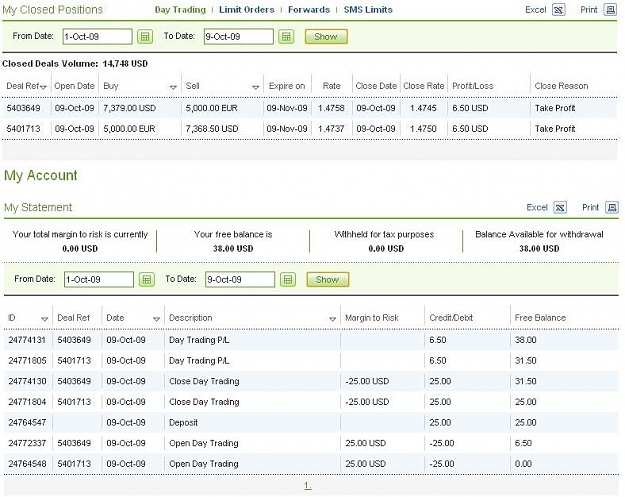The height and width of the screenshot is (497, 625).
Task: Click Free Balance value 38.00 in table
Action: 525,340
